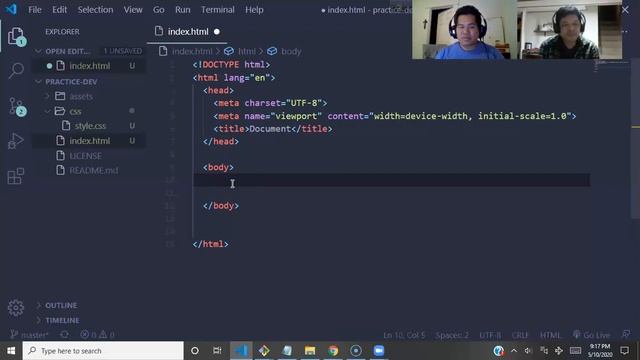
Task: Open Google Chrome from the taskbar
Action: pyautogui.click(x=333, y=351)
